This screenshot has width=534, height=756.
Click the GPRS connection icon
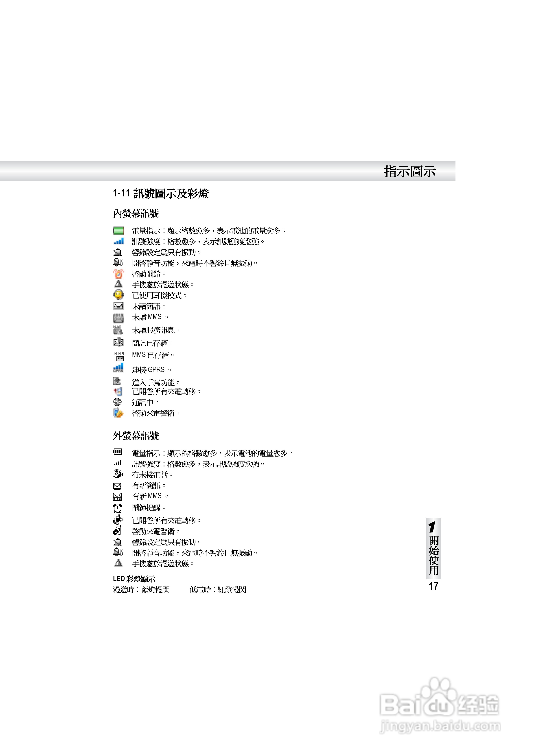coord(118,368)
